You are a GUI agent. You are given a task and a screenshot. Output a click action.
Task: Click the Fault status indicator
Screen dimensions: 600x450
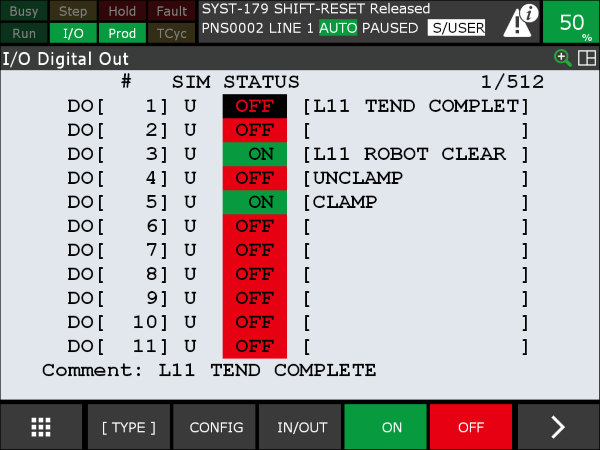point(172,11)
